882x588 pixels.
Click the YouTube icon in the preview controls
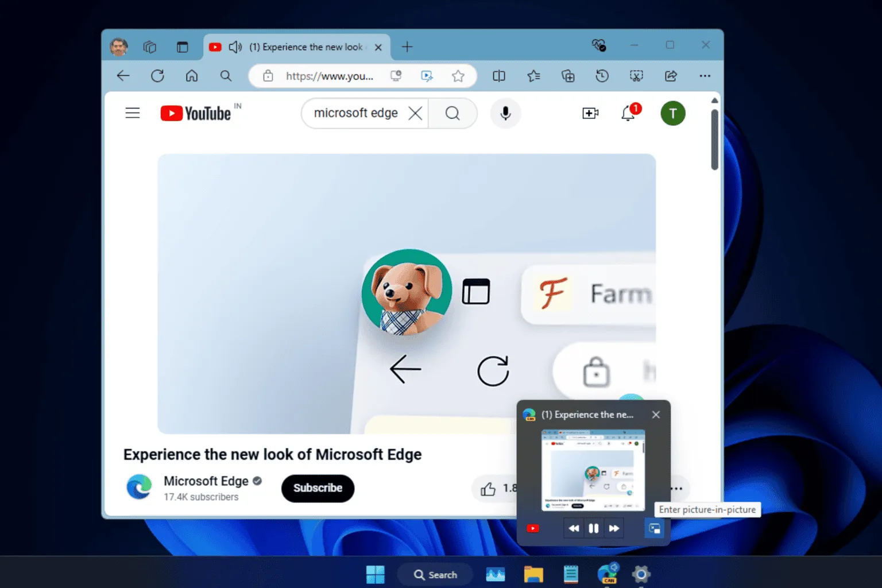[533, 528]
